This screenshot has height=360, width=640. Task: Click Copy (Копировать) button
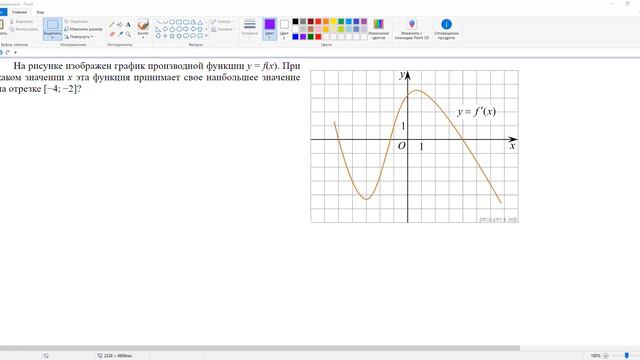24,29
